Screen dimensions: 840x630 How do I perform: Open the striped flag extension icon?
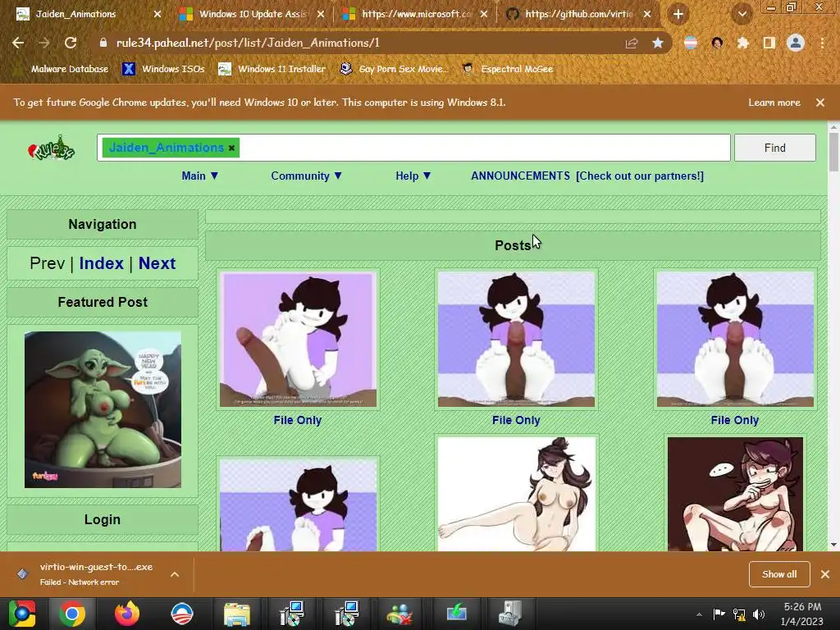(x=691, y=43)
